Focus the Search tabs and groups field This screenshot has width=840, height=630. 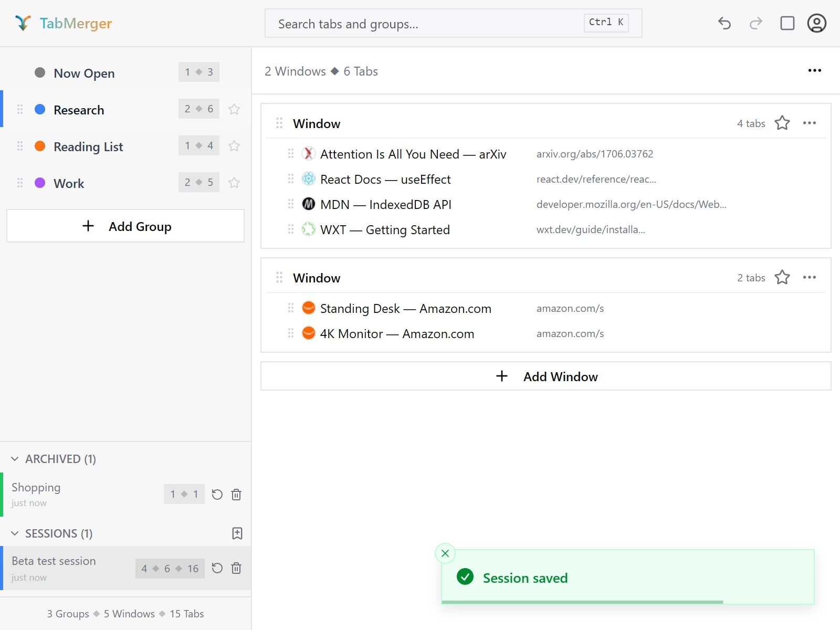click(x=454, y=23)
